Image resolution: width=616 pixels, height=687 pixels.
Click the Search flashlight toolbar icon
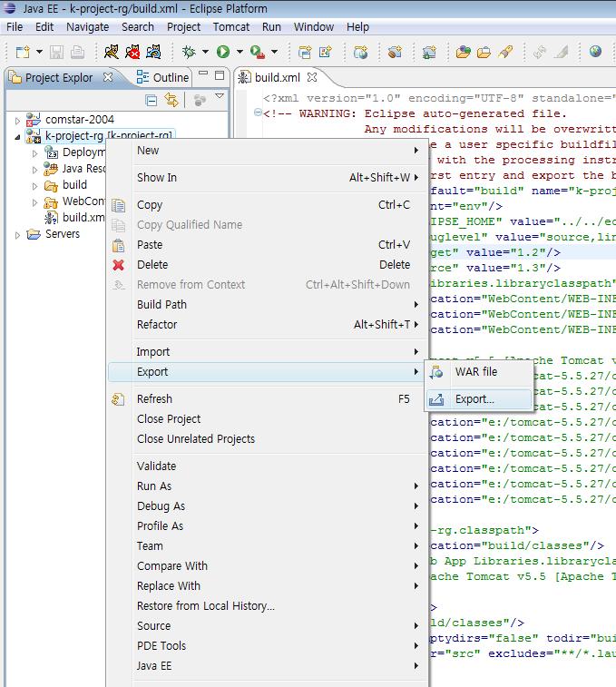505,52
